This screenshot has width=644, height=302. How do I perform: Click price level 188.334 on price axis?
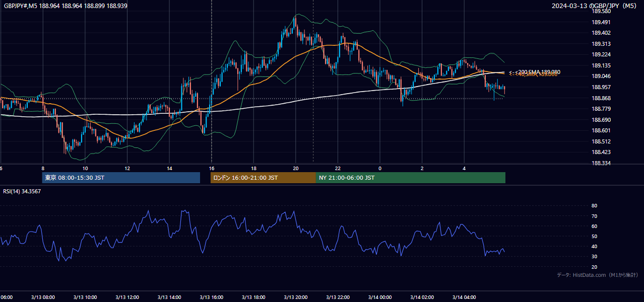(x=601, y=163)
